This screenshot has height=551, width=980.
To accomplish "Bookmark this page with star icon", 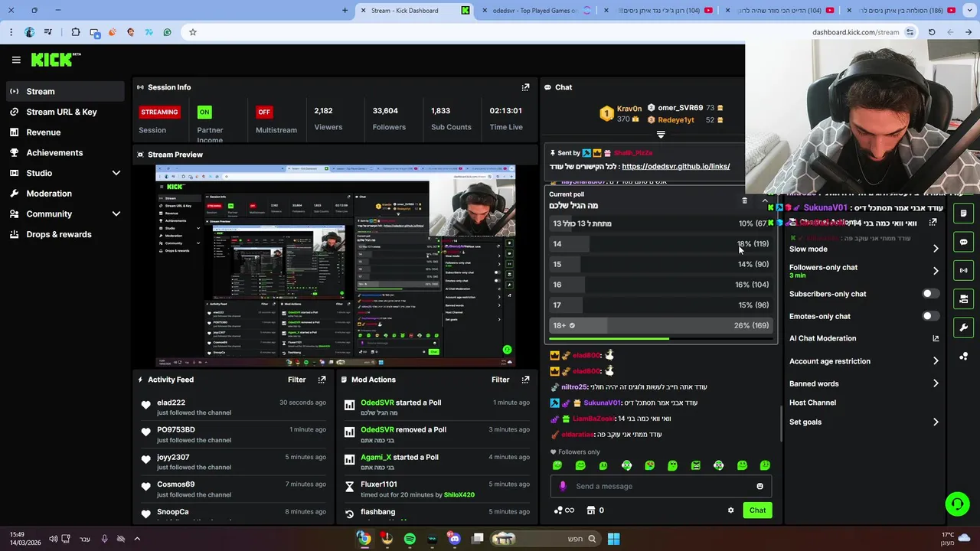I will 192,32.
